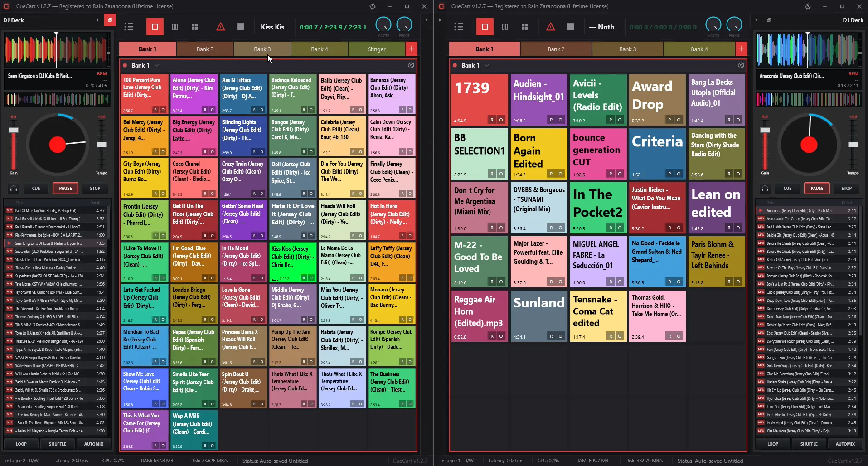Collapse right DJ Deck with header arrow
Image resolution: width=868 pixels, height=466 pixels.
click(x=756, y=20)
